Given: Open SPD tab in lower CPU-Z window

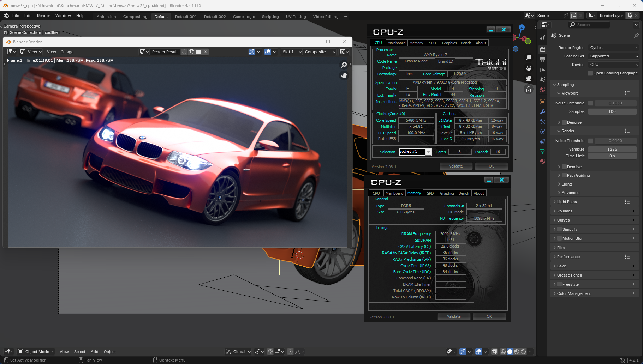Looking at the screenshot, I should 430,193.
